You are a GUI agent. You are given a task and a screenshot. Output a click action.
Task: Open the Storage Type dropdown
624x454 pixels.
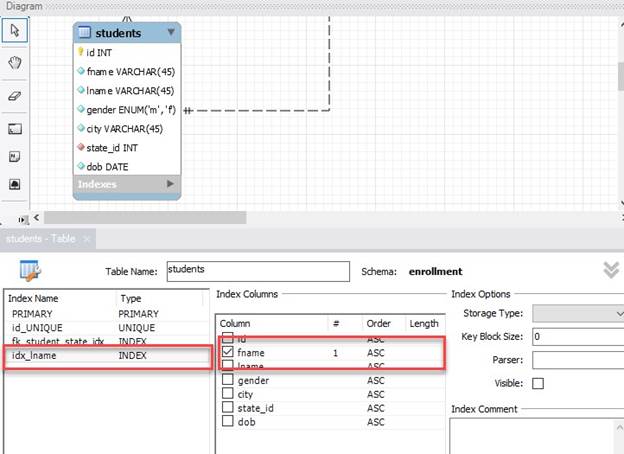(x=578, y=314)
